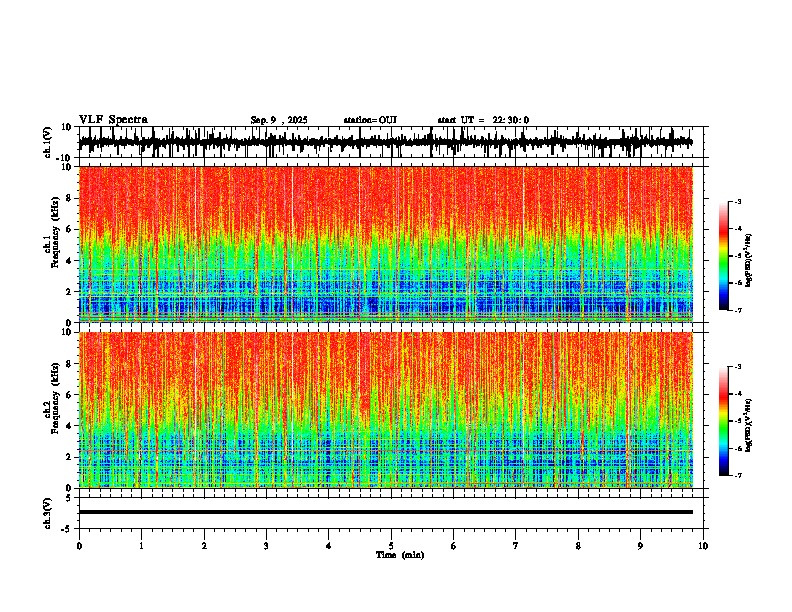This screenshot has width=792, height=612.
Task: Click time axis tick label "6"
Action: (x=454, y=546)
